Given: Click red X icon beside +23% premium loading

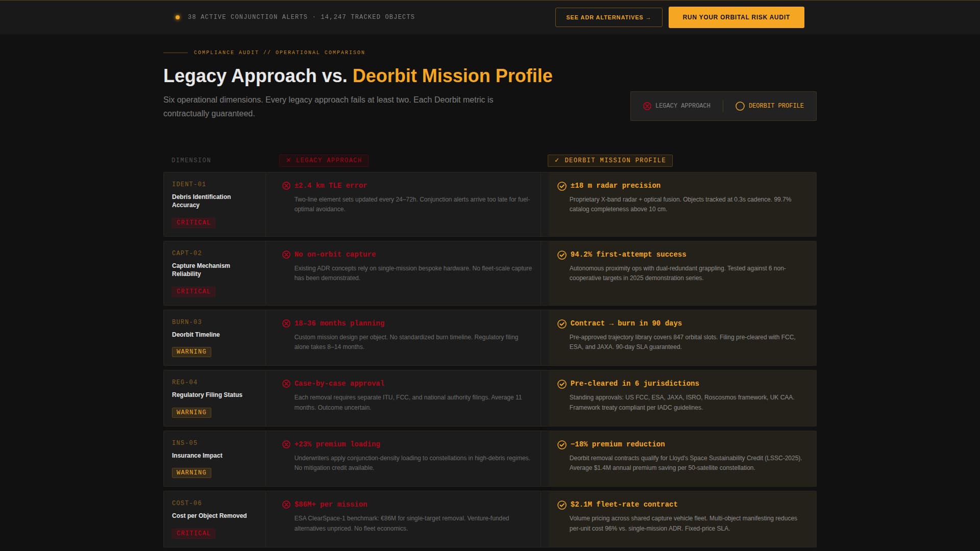Looking at the screenshot, I should pyautogui.click(x=286, y=445).
